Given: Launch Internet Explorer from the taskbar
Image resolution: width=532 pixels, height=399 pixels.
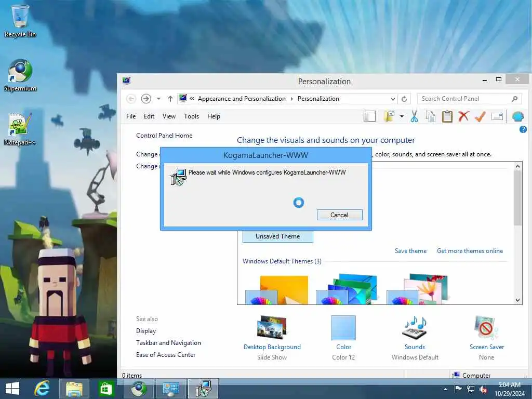Looking at the screenshot, I should pyautogui.click(x=42, y=389).
